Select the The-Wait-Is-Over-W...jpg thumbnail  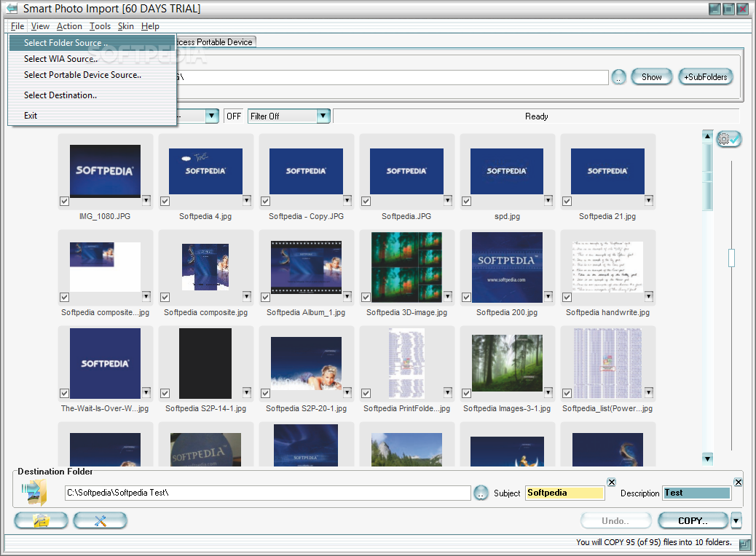(105, 363)
